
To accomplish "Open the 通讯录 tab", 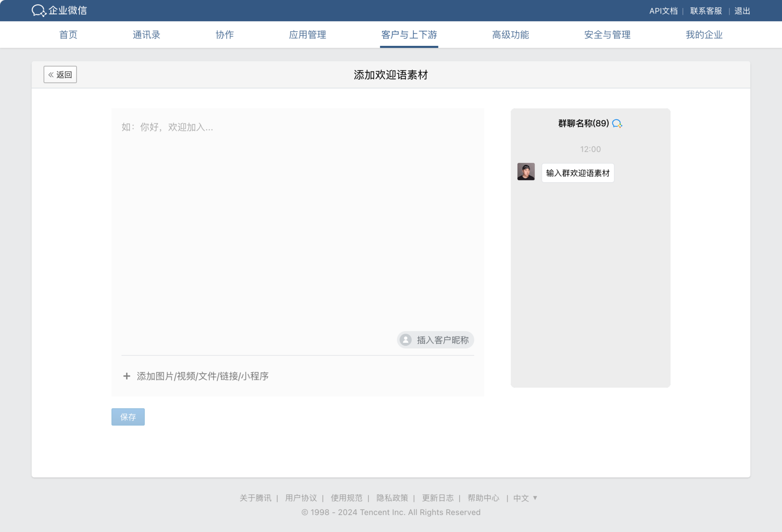I will tap(146, 35).
